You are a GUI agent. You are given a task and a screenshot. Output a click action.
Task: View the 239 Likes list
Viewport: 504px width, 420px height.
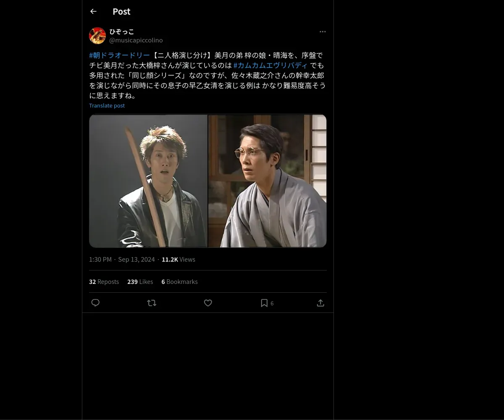click(140, 282)
